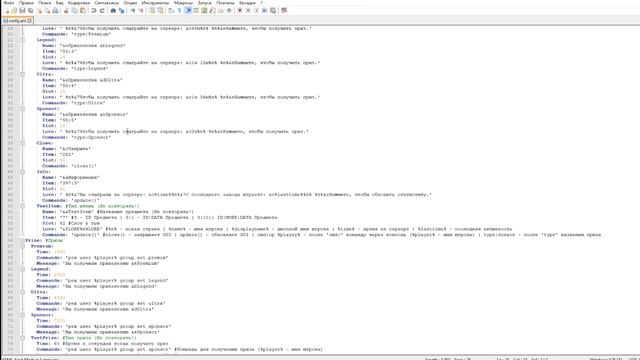Screen dimensions: 640x360
Task: Collapse the Ultra block containing the Time line
Action: [x=22, y=292]
